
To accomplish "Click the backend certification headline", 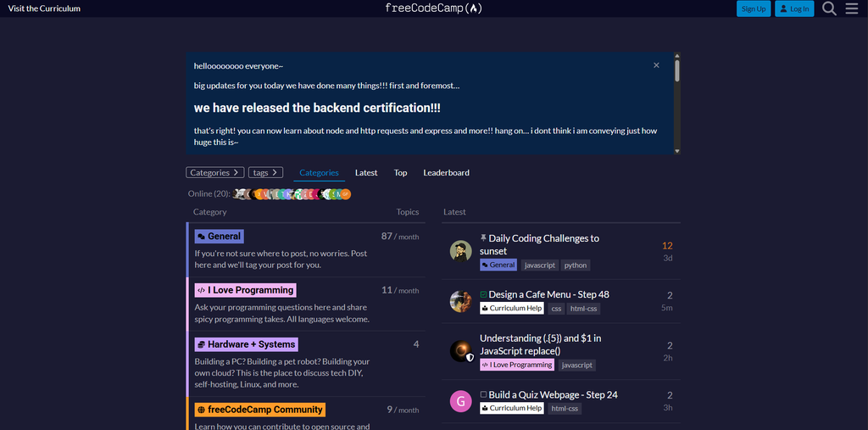I will point(317,108).
